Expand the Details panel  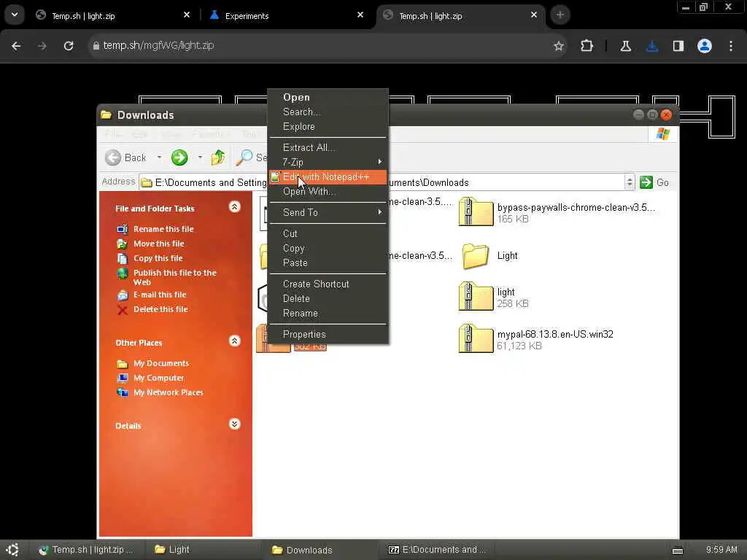pos(234,424)
